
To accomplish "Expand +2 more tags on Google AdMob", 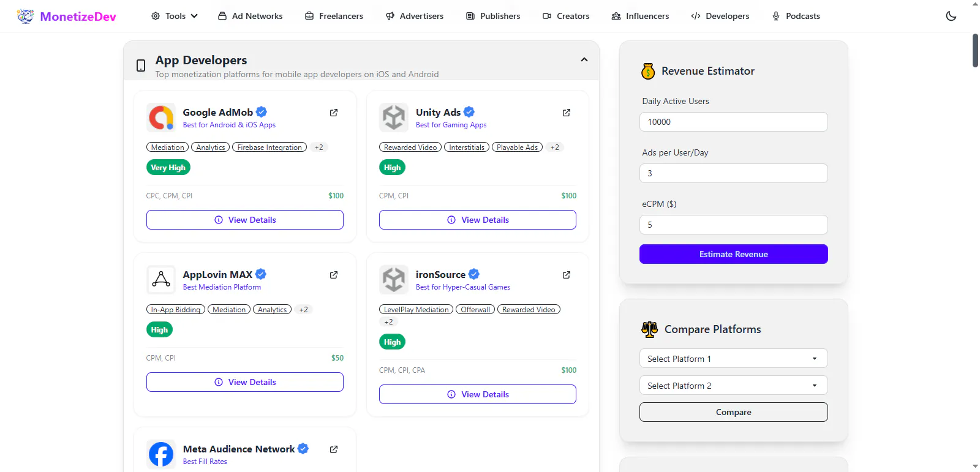I will (x=318, y=148).
